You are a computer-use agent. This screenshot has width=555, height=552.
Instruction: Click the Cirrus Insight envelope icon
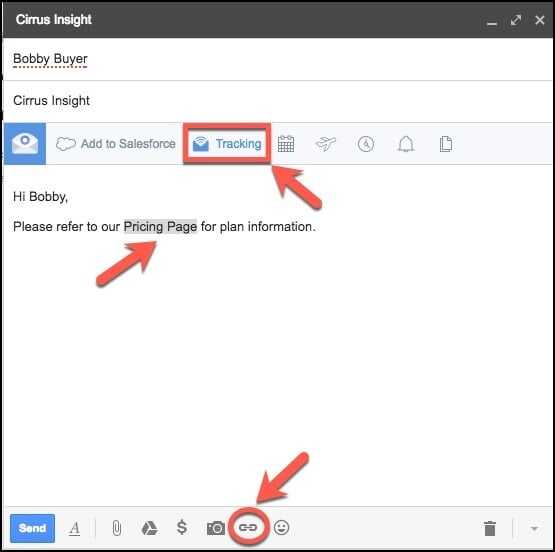coord(25,144)
